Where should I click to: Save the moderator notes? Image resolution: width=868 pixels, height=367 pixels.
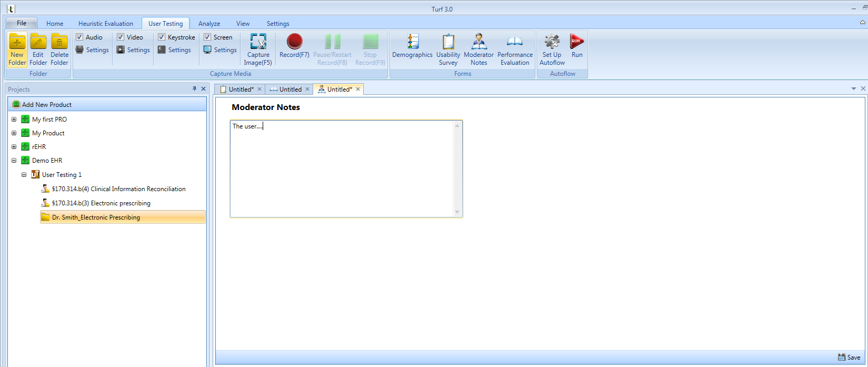(x=849, y=357)
